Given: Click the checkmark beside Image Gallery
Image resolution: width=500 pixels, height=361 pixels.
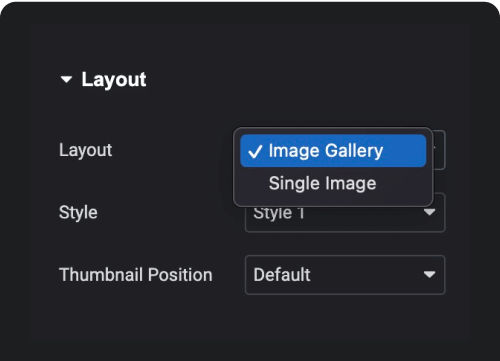Looking at the screenshot, I should (x=255, y=152).
